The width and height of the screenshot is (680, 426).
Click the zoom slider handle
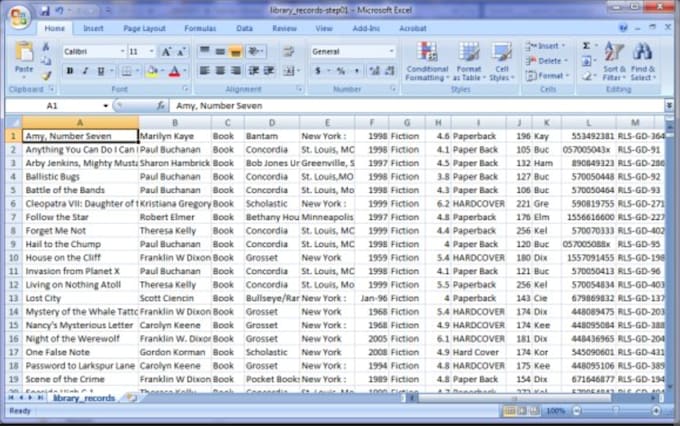pyautogui.click(x=615, y=410)
